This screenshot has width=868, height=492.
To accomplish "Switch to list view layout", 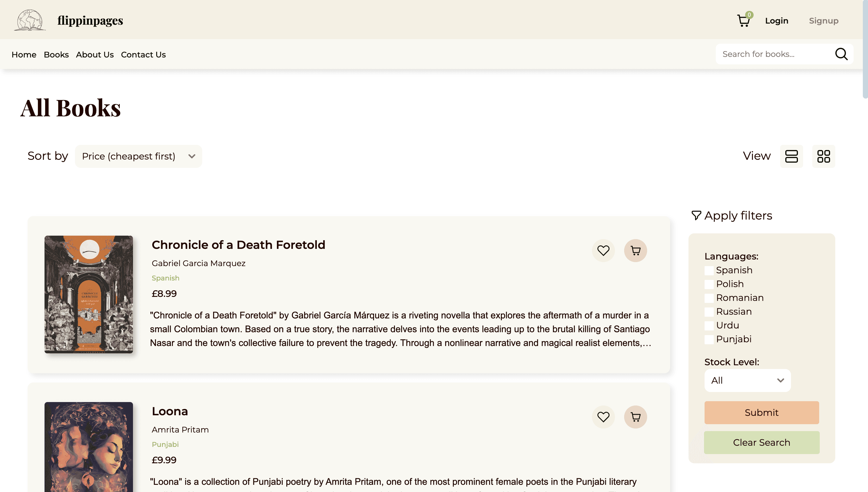I will [791, 156].
